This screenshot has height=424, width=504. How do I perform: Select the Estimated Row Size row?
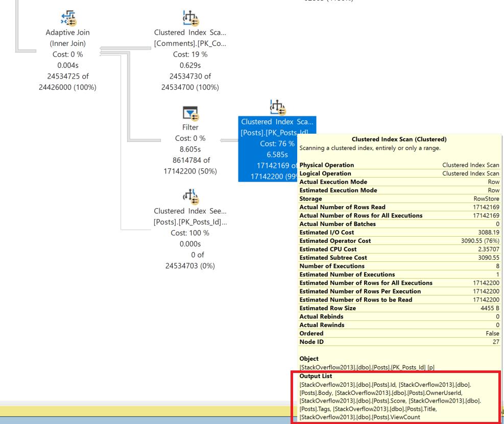coord(399,308)
